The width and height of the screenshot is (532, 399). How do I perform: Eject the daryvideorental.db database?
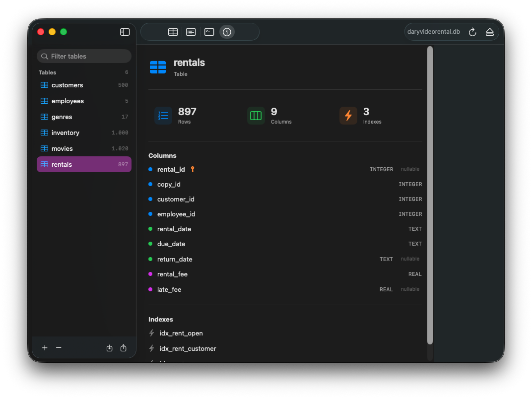tap(490, 32)
